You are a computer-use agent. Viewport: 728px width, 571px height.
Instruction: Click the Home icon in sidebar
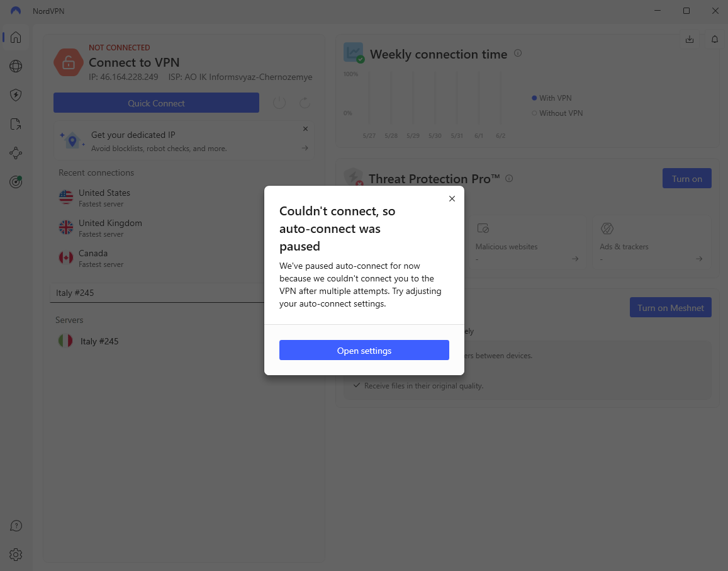[16, 37]
